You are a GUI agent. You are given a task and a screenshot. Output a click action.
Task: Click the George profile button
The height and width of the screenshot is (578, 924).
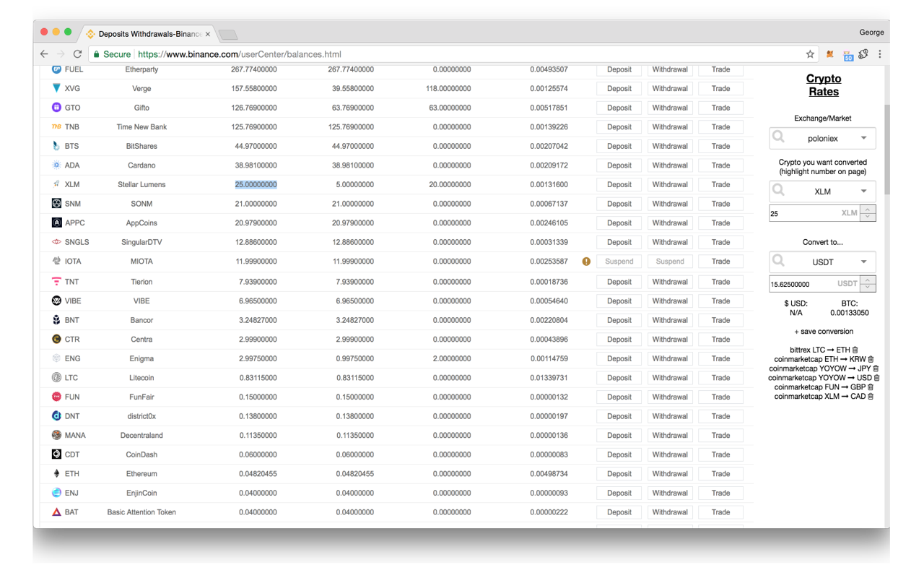(x=871, y=33)
